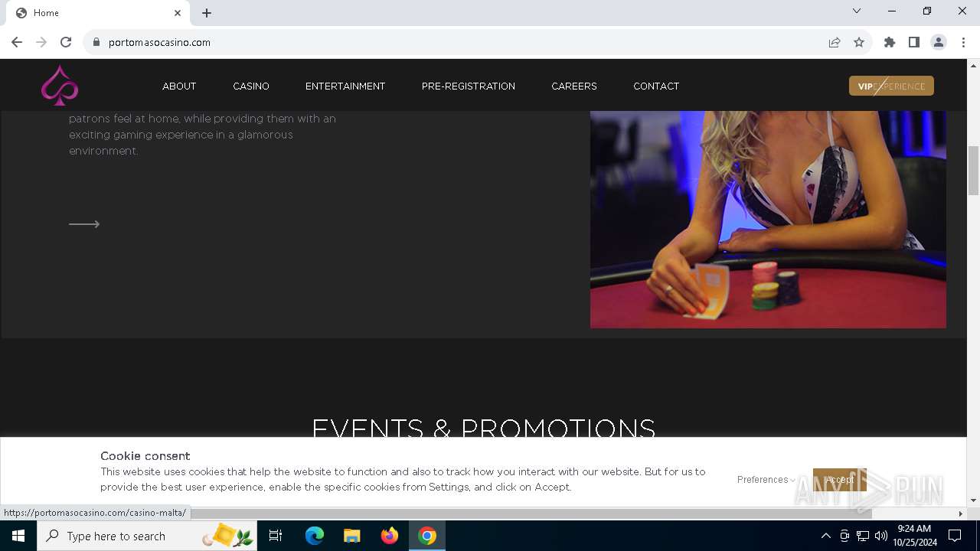Bookmark this tab with star icon
This screenshot has width=980, height=551.
click(x=859, y=42)
